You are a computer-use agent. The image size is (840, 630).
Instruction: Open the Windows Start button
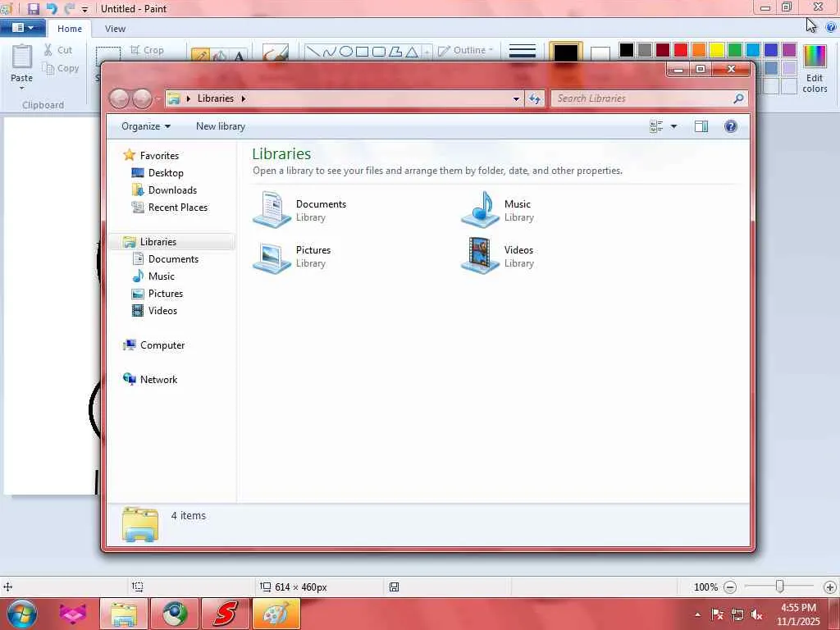point(22,614)
